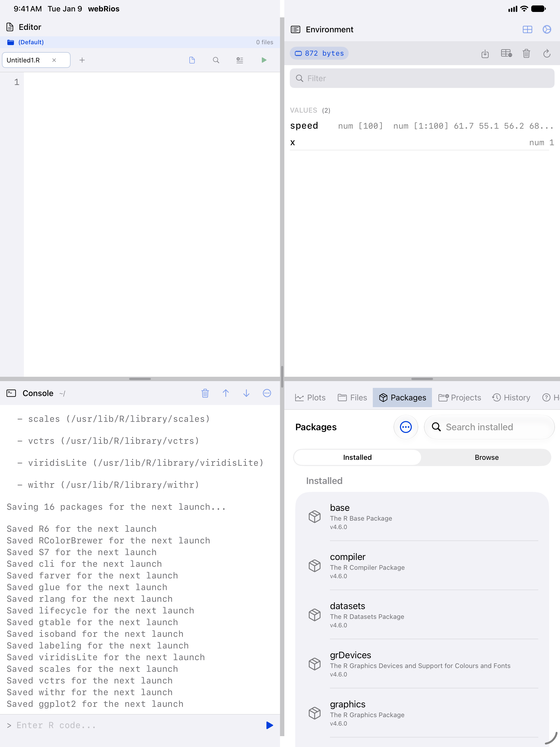The height and width of the screenshot is (747, 560).
Task: Click the console up arrow icon
Action: [226, 393]
